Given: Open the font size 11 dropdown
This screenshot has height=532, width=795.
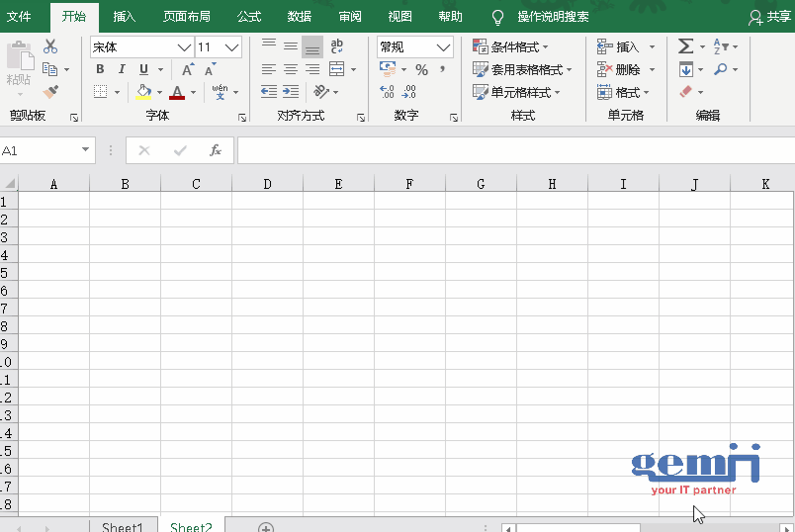Looking at the screenshot, I should 232,47.
